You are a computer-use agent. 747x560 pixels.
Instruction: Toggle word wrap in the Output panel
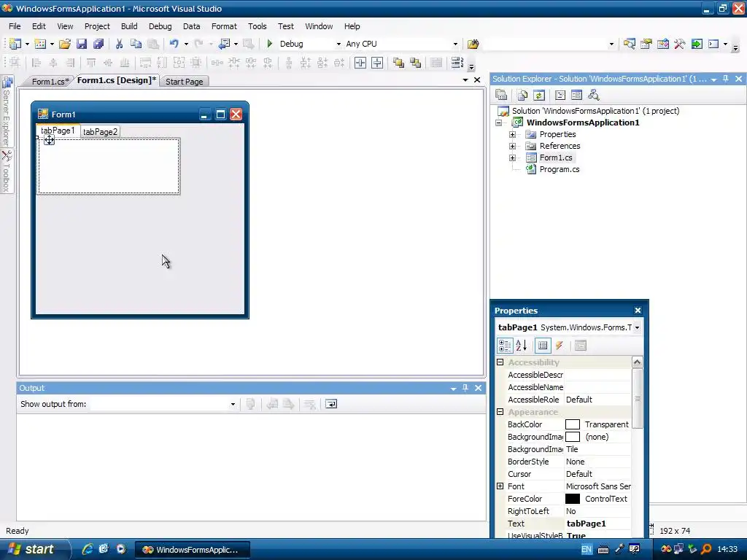(x=330, y=404)
